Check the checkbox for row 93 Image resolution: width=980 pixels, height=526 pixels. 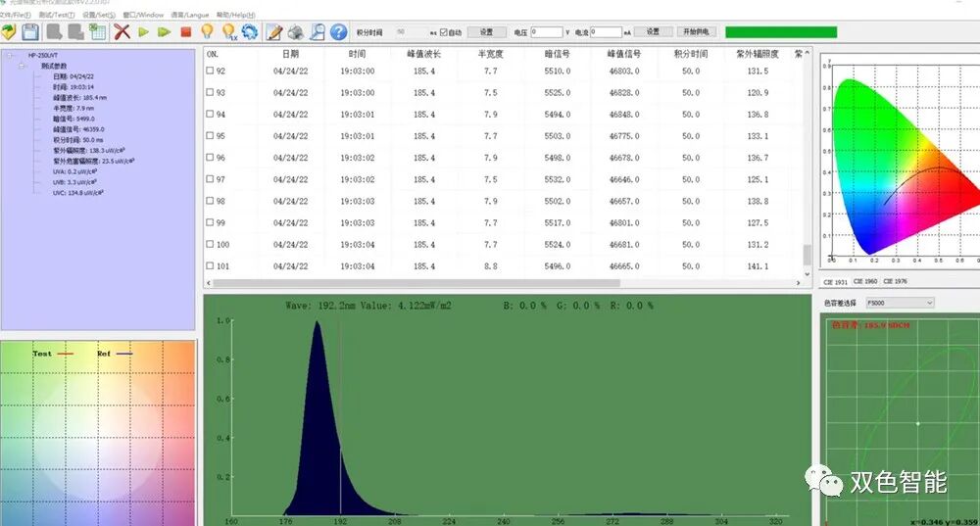pos(210,92)
